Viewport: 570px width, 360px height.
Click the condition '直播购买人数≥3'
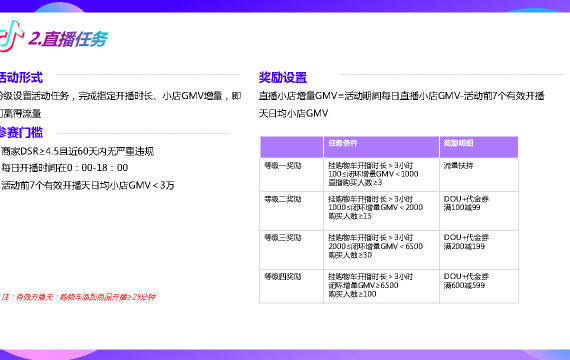click(355, 183)
